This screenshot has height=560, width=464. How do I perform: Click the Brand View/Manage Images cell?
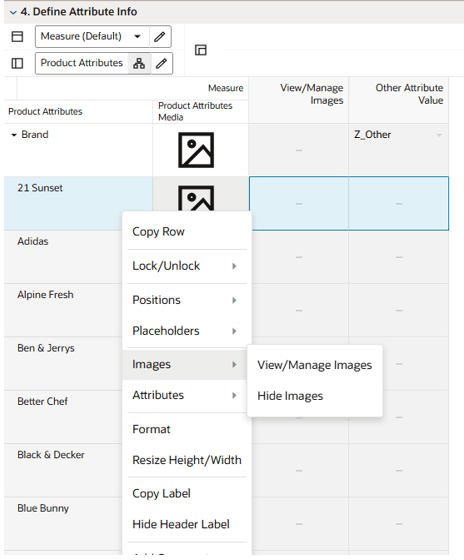click(299, 150)
